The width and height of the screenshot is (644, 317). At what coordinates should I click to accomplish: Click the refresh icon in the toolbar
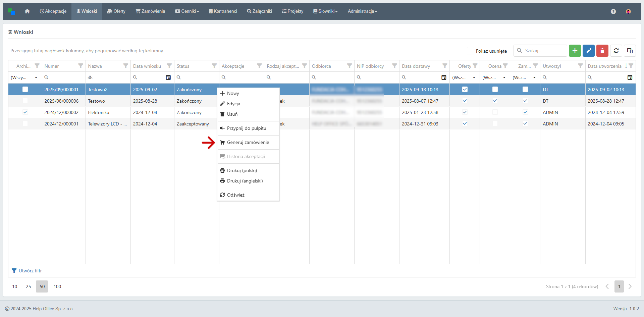point(616,51)
